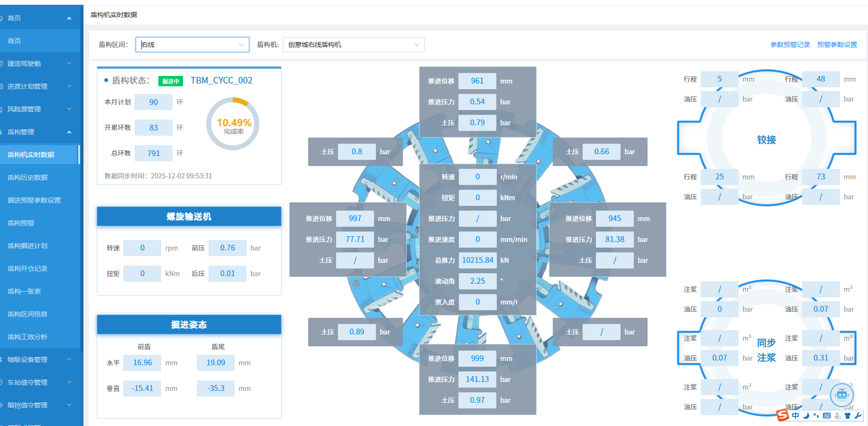Viewport: 868px width, 426px height.
Task: Toggle the moon half-width mode icon
Action: (806, 416)
